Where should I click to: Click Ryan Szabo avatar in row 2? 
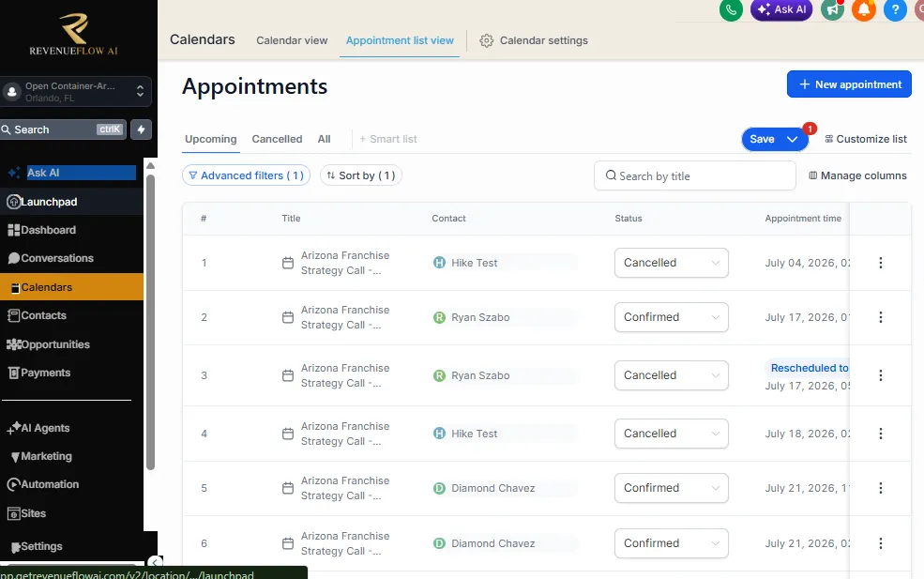pos(439,317)
